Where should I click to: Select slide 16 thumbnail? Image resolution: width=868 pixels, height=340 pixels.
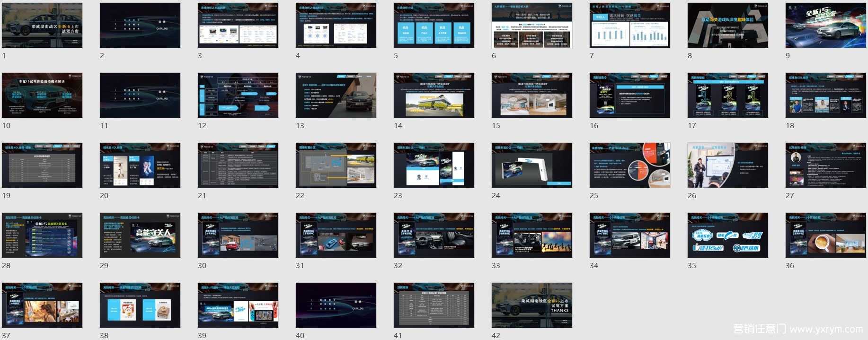pyautogui.click(x=630, y=95)
